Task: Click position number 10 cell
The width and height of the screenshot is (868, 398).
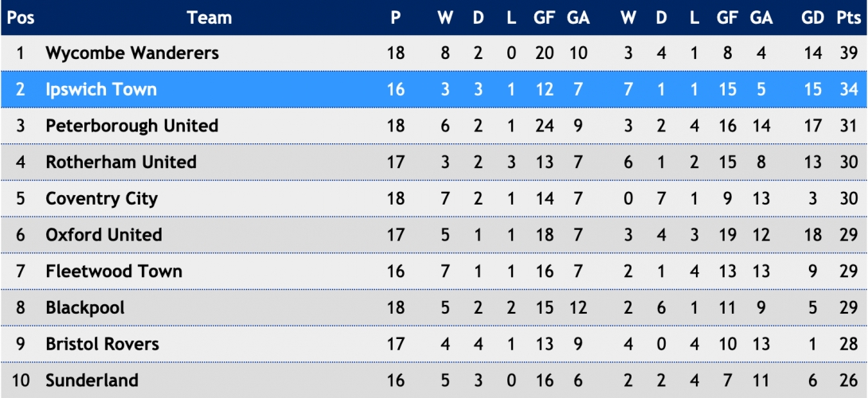Action: 21,380
